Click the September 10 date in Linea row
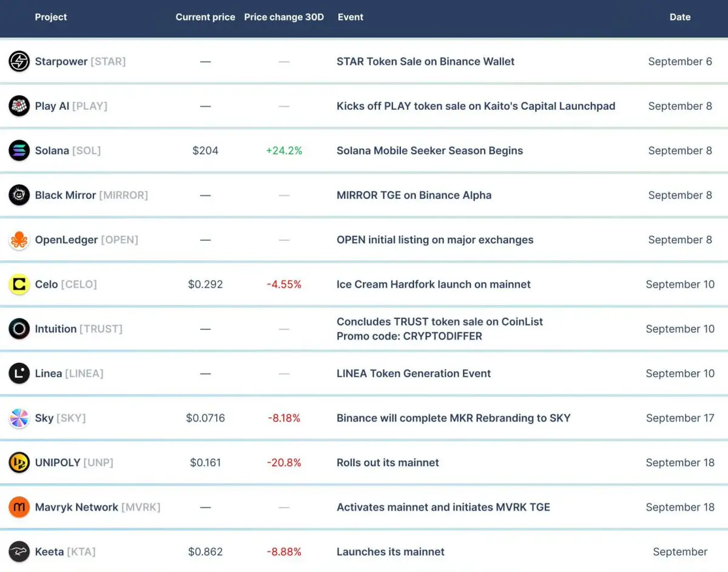Viewport: 728px width, 572px height. point(680,374)
